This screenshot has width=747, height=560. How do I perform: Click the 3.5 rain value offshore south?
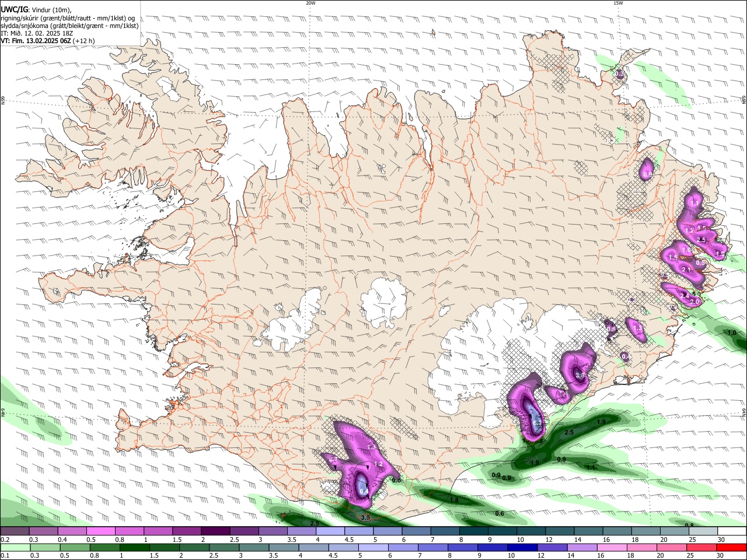(x=365, y=517)
